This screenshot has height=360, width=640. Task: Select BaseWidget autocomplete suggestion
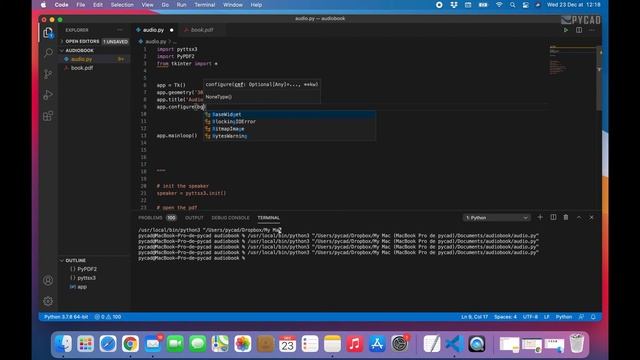289,114
